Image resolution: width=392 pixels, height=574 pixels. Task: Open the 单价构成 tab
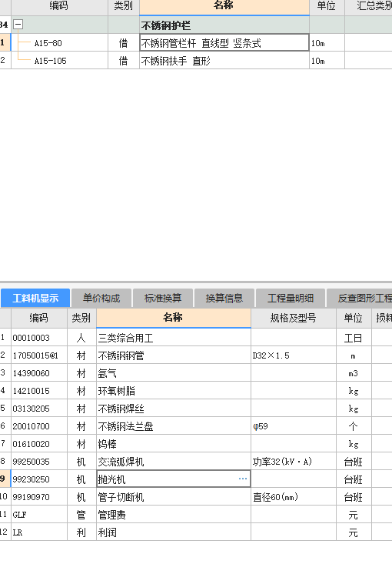click(x=101, y=299)
